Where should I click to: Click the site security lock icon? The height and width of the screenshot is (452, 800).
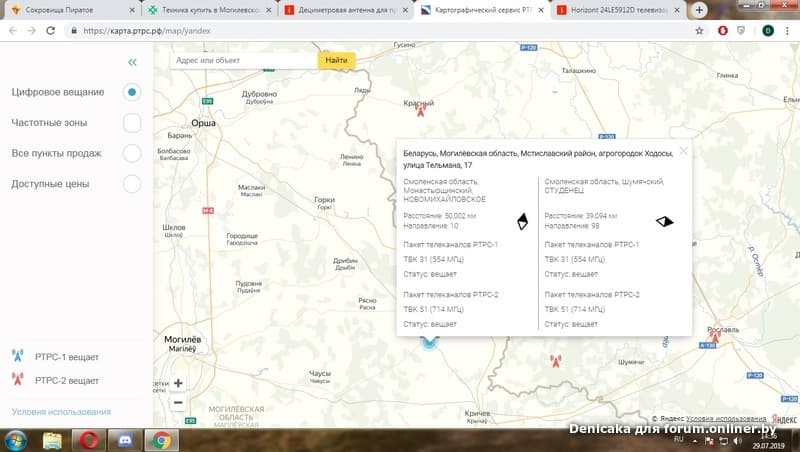point(74,31)
